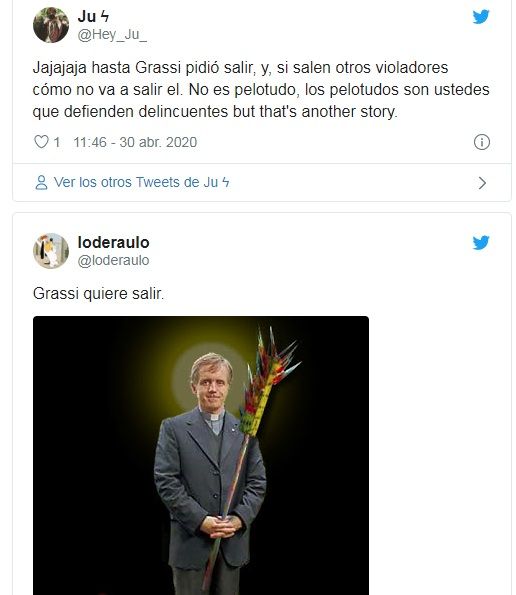
Task: Click the person icon beside Ver los otros Tweets
Action: click(x=41, y=183)
